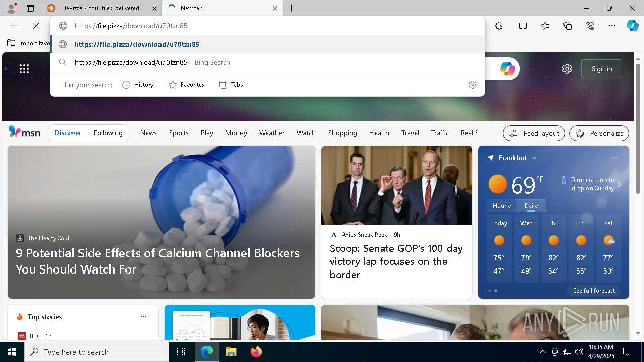Switch weather to Hourly view
This screenshot has height=362, width=644.
point(502,206)
